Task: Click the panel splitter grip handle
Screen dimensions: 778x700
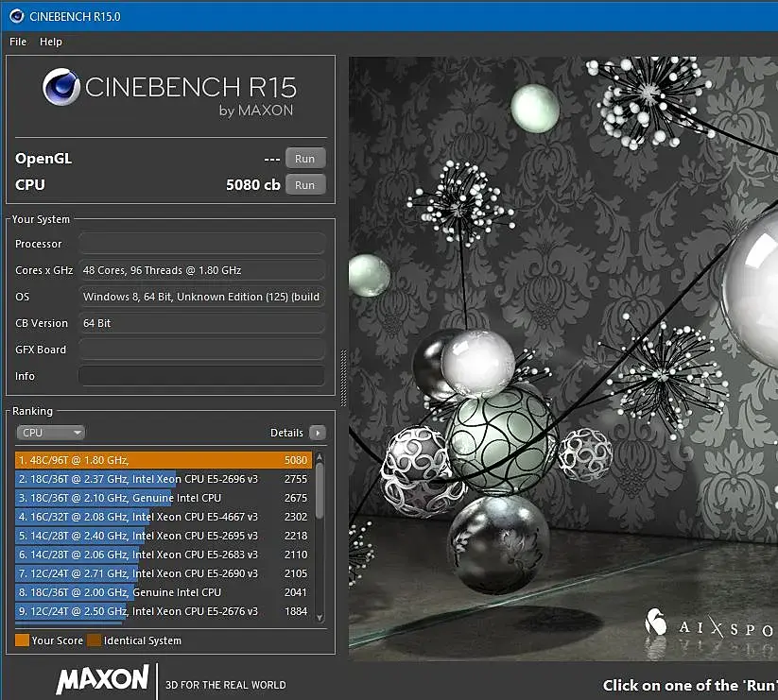Action: pos(343,378)
